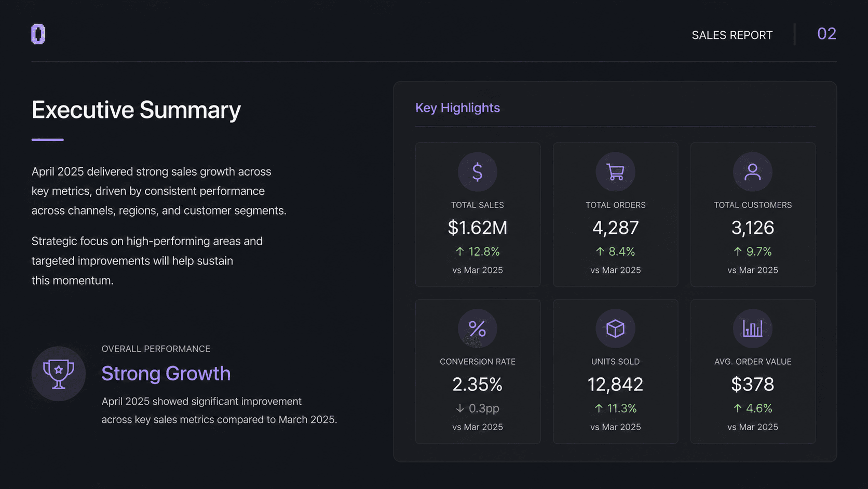Click the trophy Overall Performance icon
Image resolution: width=868 pixels, height=489 pixels.
click(x=59, y=374)
